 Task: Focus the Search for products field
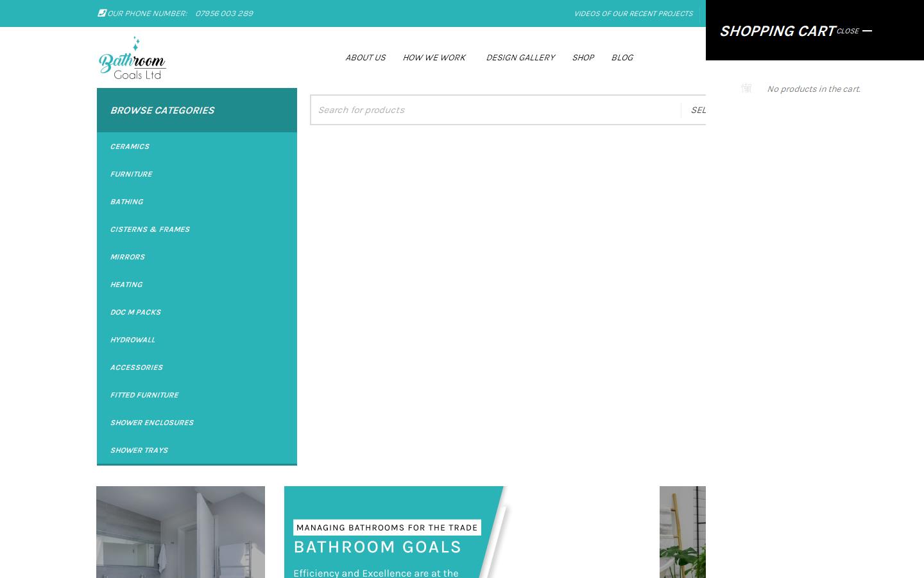point(495,110)
